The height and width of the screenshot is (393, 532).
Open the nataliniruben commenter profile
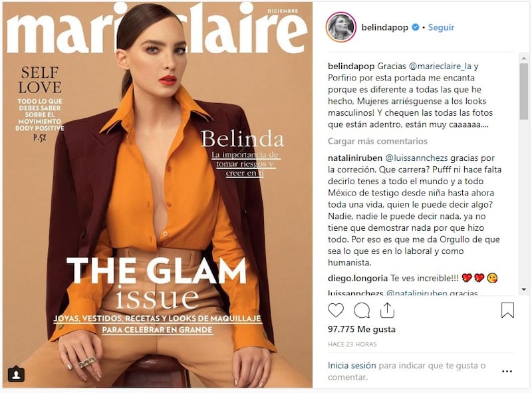(355, 158)
